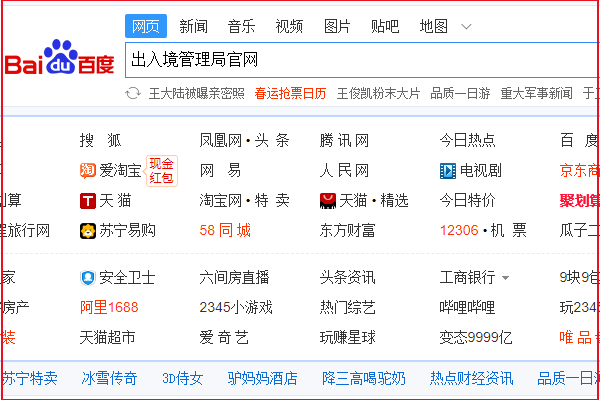This screenshot has width=600, height=400.
Task: Click the 苏宁易购 lion icon
Action: tap(88, 231)
